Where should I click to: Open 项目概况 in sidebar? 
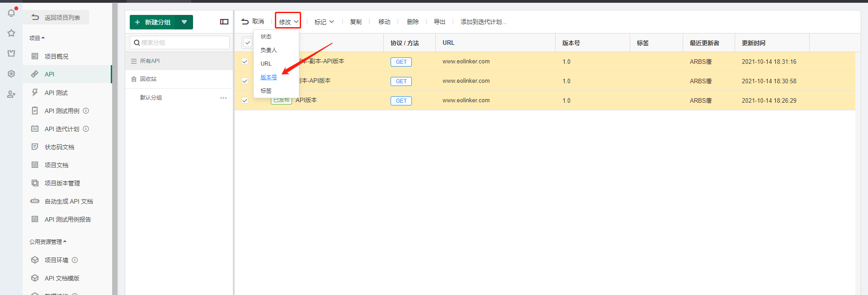(x=57, y=57)
